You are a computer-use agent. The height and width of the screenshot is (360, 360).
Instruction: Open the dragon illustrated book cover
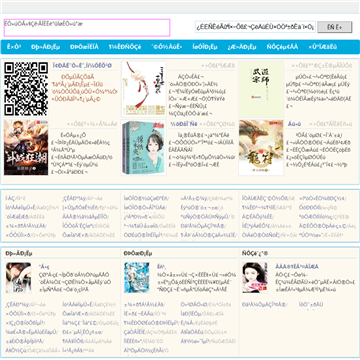261,148
